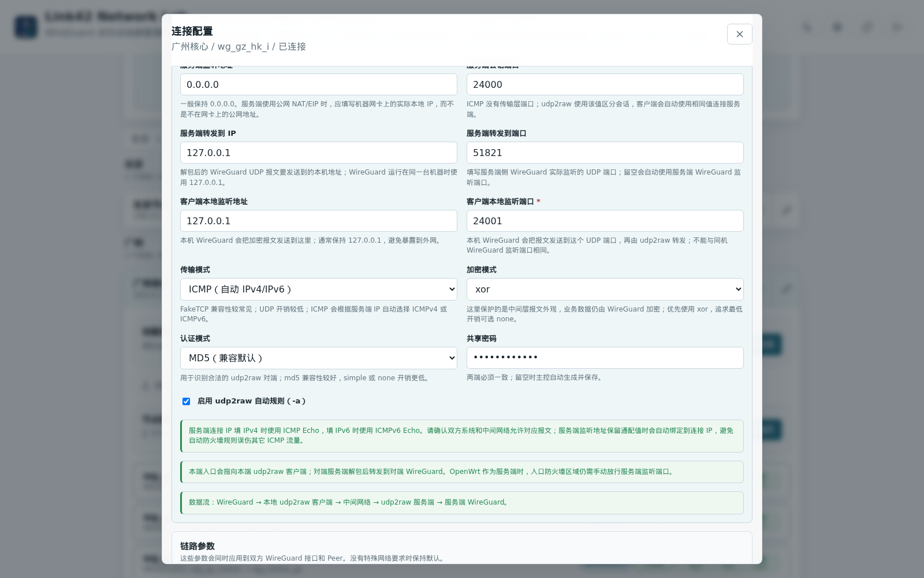Click the port field containing 24000
This screenshot has height=578, width=924.
click(605, 84)
